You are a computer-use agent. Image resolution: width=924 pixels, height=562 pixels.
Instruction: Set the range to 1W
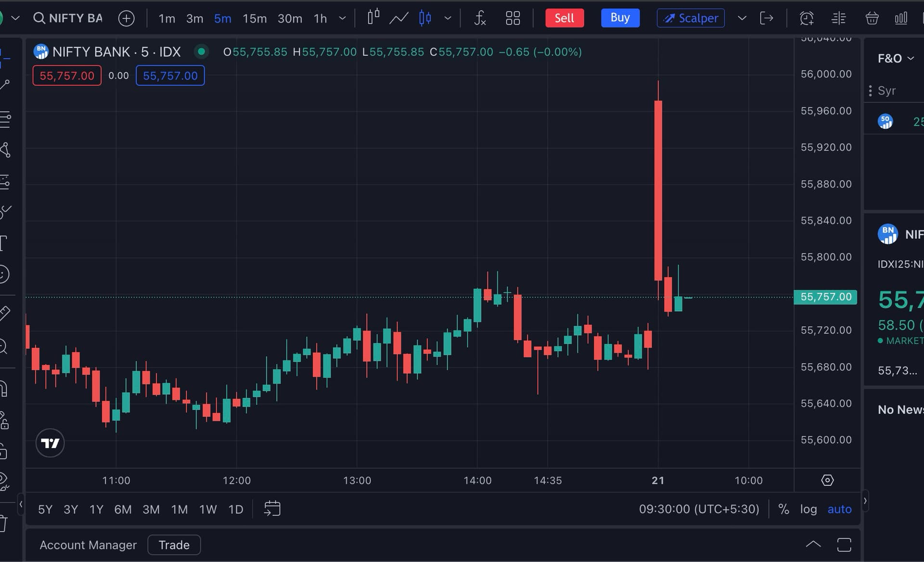coord(208,509)
